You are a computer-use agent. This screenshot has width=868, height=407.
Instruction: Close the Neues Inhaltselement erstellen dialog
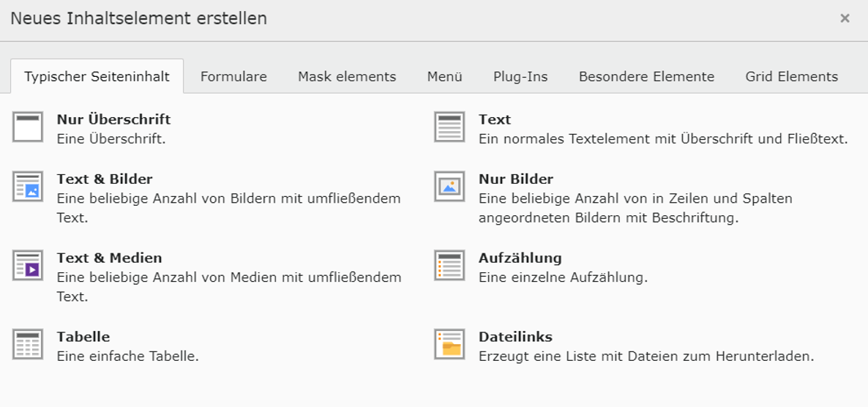click(845, 18)
